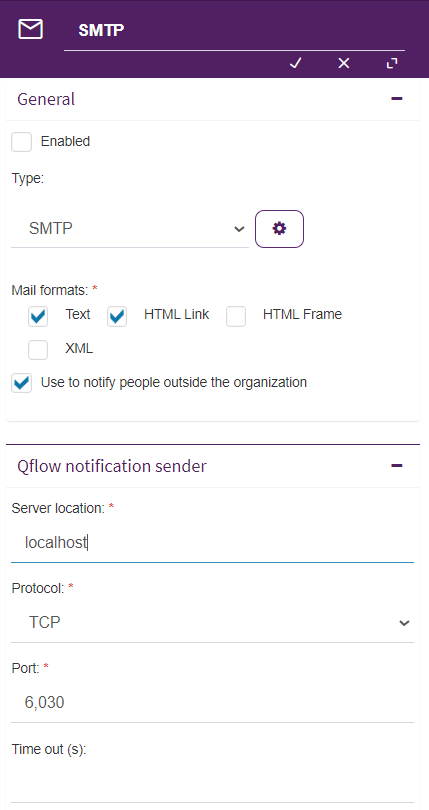Collapse the Qflow notification sender section

click(397, 465)
